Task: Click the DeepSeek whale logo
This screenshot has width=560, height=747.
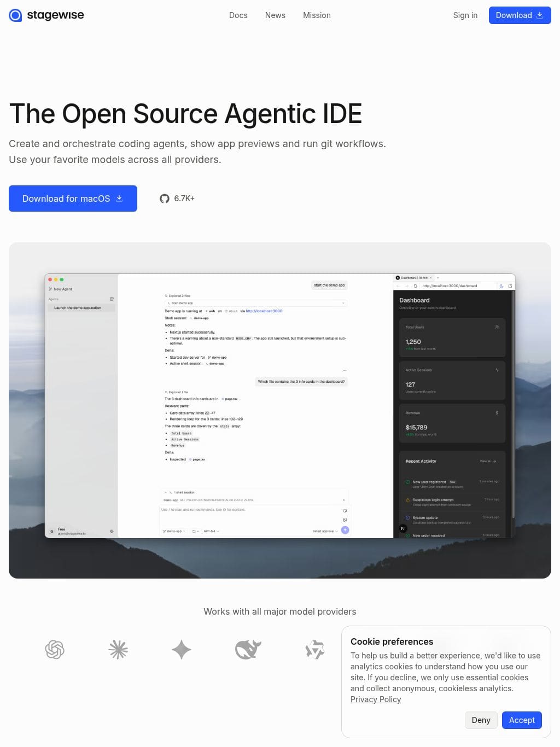Action: pyautogui.click(x=248, y=650)
